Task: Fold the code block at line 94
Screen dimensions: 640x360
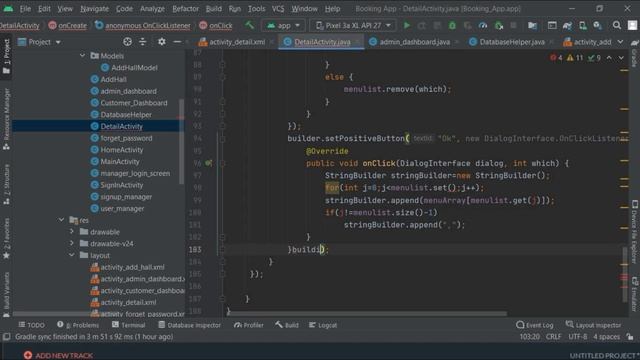Action: tap(222, 139)
